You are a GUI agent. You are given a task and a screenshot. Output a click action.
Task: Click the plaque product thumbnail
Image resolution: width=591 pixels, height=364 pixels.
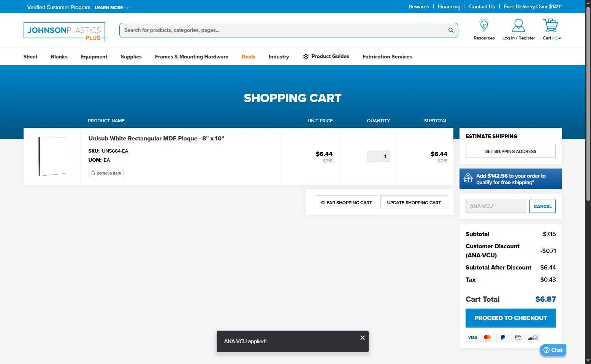pyautogui.click(x=52, y=156)
